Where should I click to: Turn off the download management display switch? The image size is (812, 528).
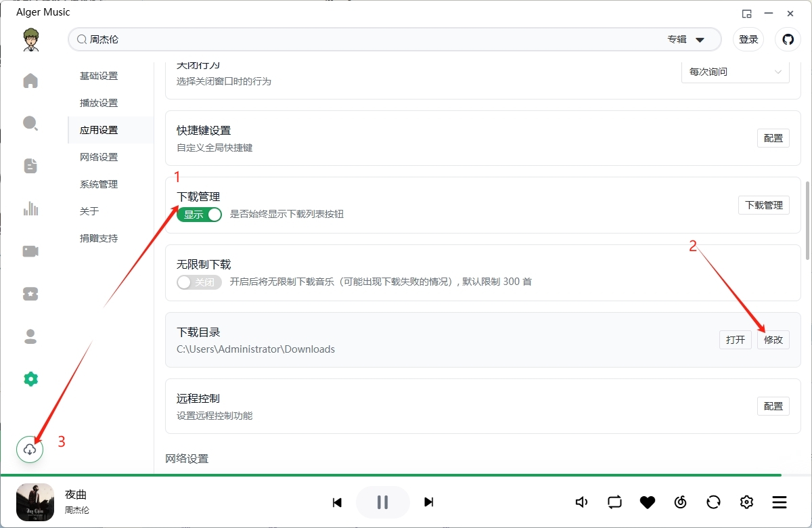tap(200, 215)
